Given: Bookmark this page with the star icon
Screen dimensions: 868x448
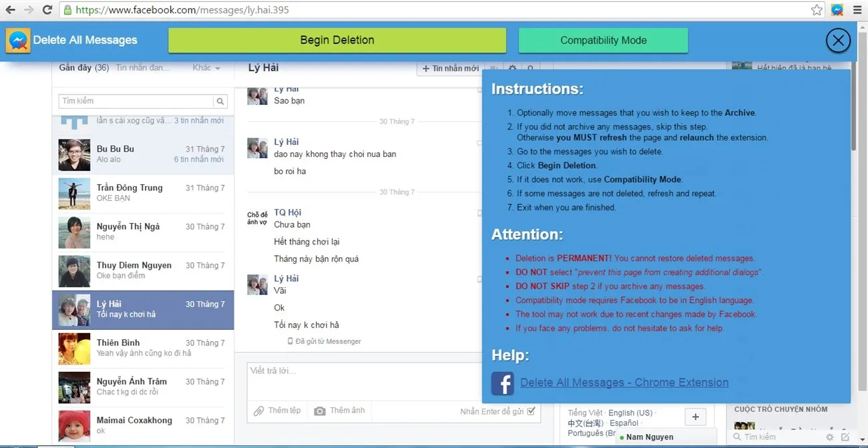Looking at the screenshot, I should coord(817,10).
